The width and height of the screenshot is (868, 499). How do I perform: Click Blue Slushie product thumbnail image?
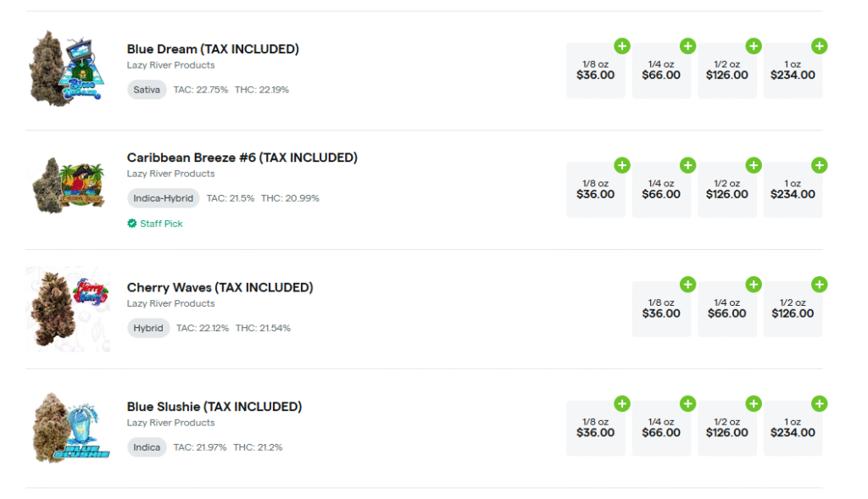70,428
